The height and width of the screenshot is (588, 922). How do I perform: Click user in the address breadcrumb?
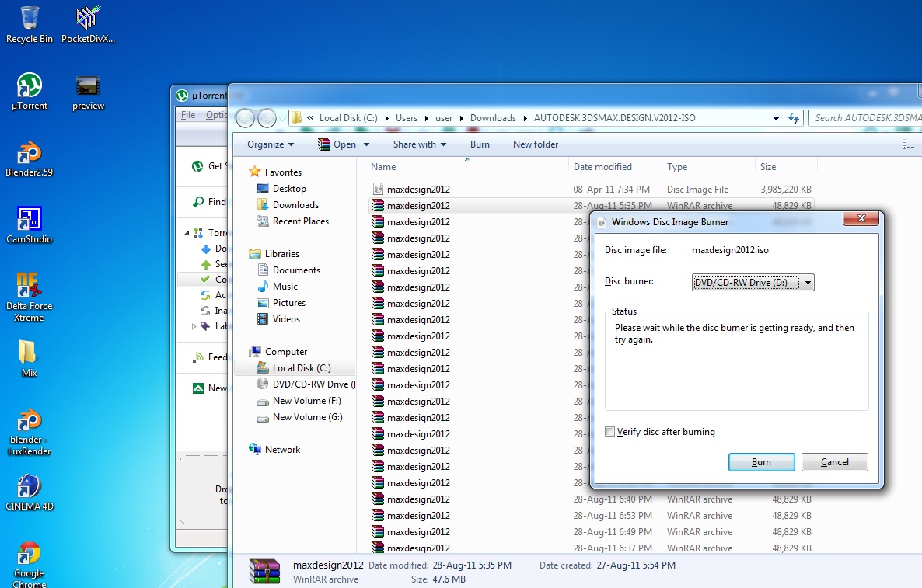pyautogui.click(x=444, y=118)
